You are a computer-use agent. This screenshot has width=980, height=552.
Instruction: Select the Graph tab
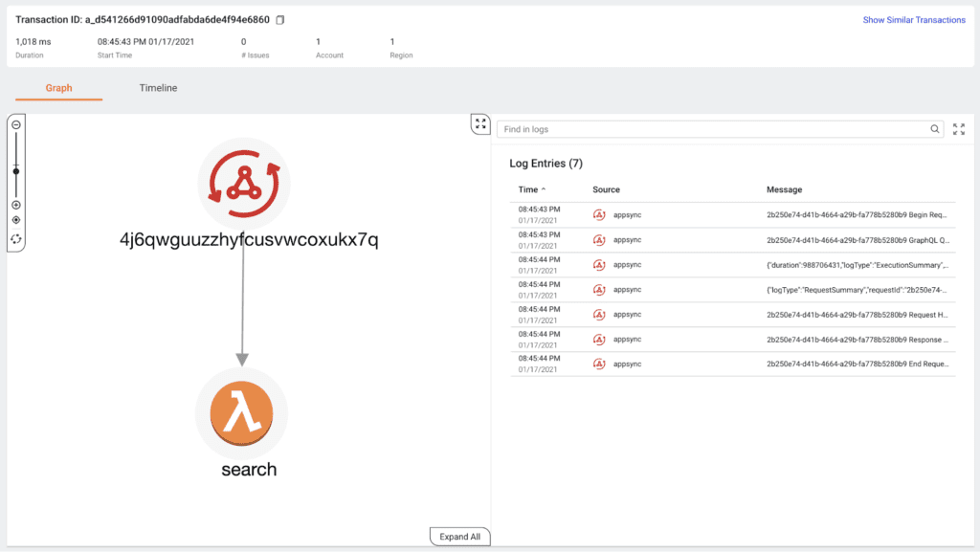[x=58, y=87]
